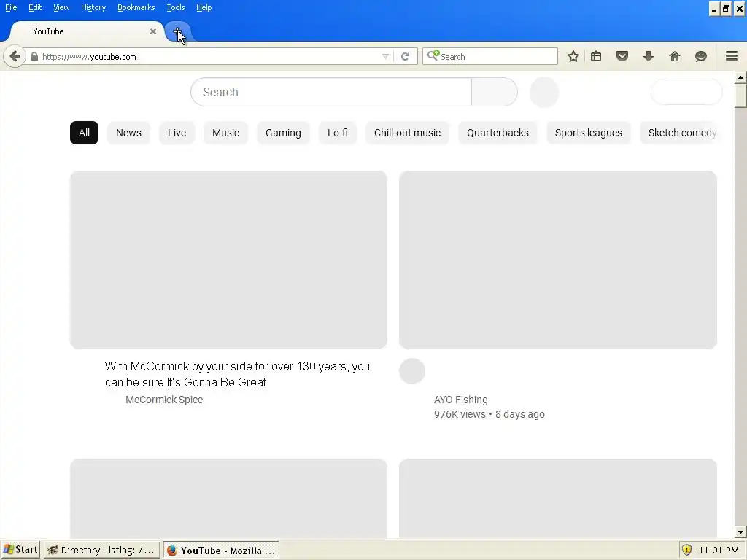Click the AYO Fishing channel avatar circle
Viewport: 747px width, 560px height.
[x=412, y=371]
